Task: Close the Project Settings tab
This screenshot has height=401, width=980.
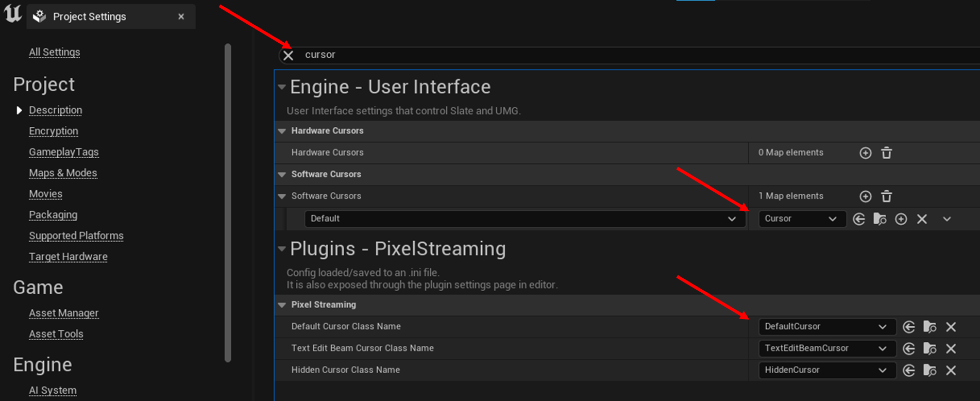Action: [x=181, y=16]
